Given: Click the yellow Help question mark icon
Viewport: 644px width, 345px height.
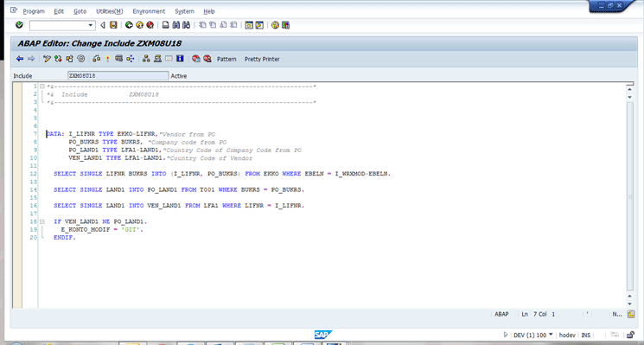Looking at the screenshot, I should (x=275, y=25).
